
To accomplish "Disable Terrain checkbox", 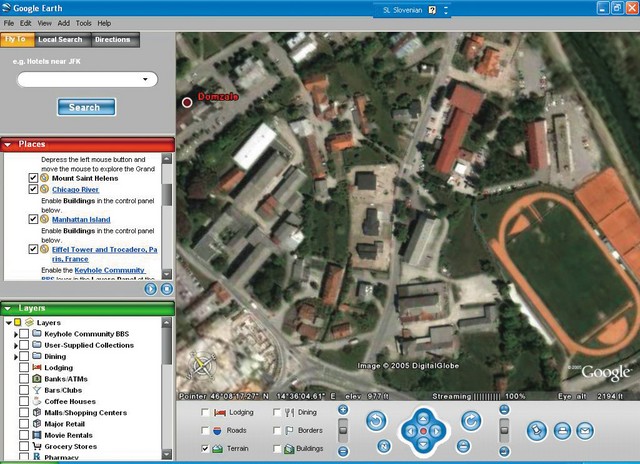I will [x=205, y=448].
